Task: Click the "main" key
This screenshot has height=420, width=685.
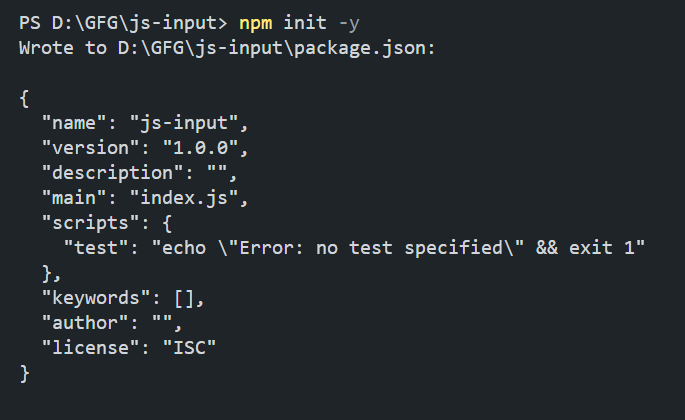Action: tap(75, 197)
